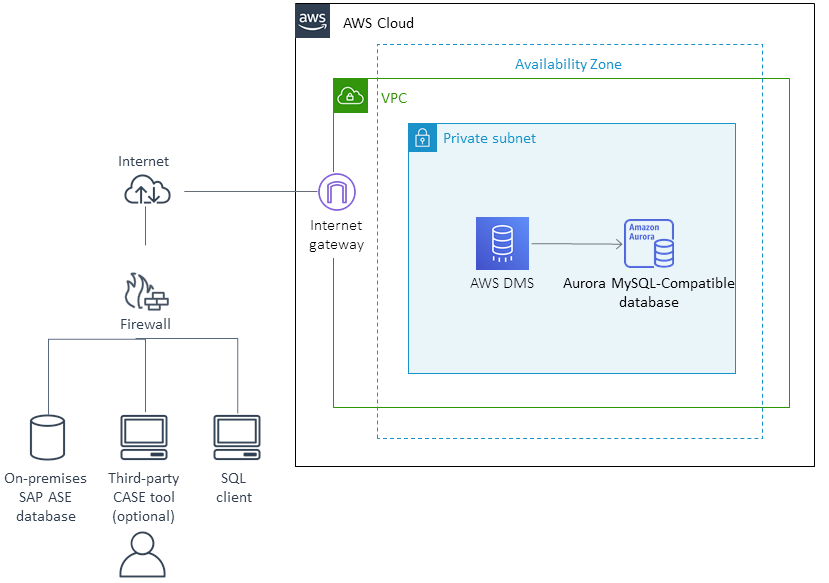Click the AWS DMS service icon
The height and width of the screenshot is (583, 829).
click(x=502, y=242)
